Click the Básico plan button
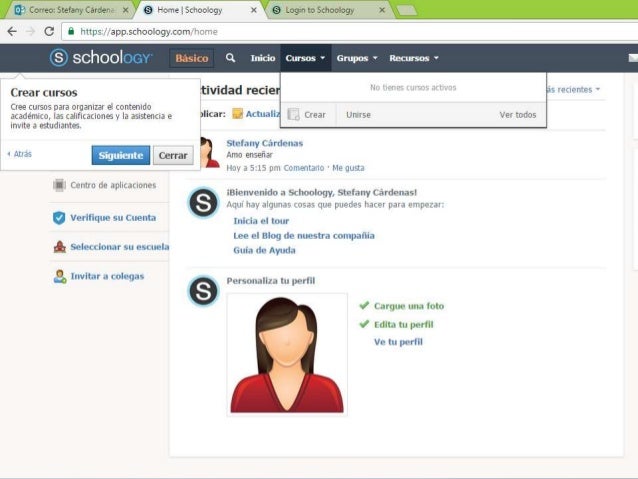The height and width of the screenshot is (479, 638). coord(192,58)
